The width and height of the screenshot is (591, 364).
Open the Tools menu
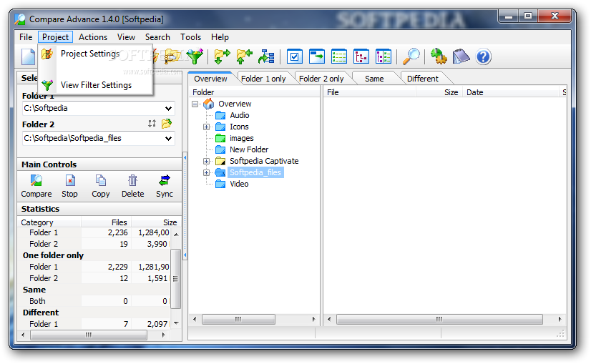point(190,37)
